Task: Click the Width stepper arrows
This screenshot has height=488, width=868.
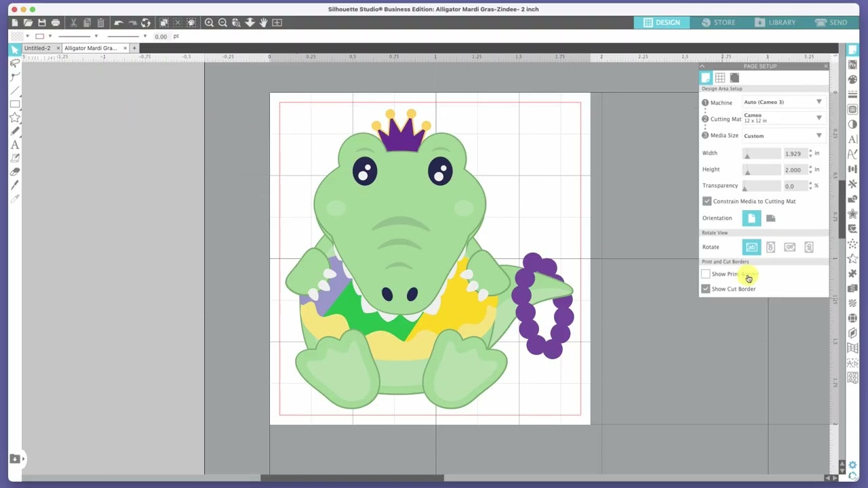Action: click(x=810, y=154)
